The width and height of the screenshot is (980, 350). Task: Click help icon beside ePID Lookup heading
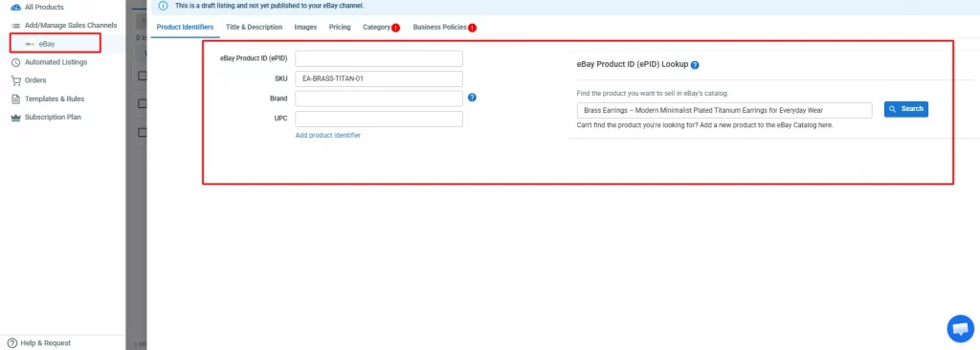click(695, 65)
